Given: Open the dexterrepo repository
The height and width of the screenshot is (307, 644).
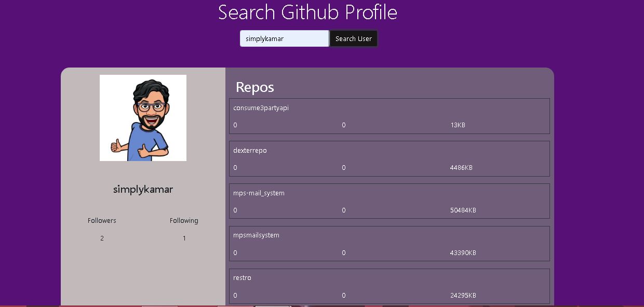Looking at the screenshot, I should point(250,151).
